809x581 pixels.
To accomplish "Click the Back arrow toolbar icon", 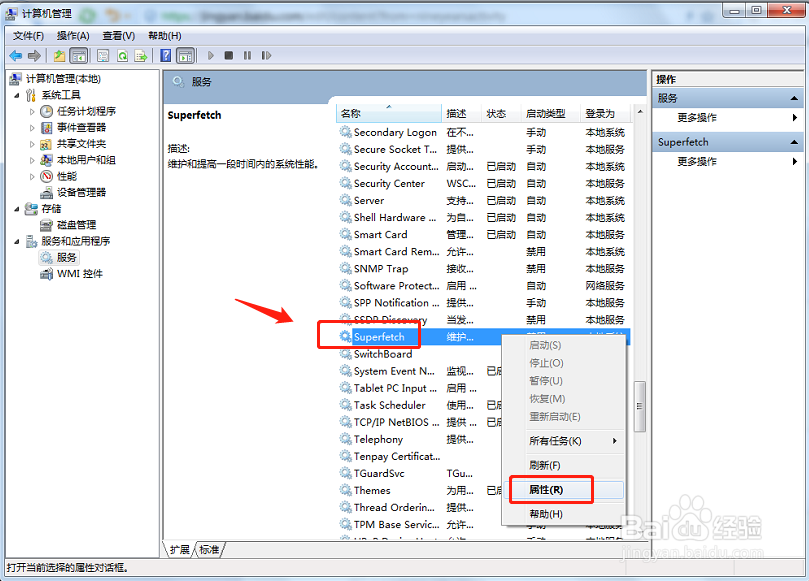I will tap(16, 55).
